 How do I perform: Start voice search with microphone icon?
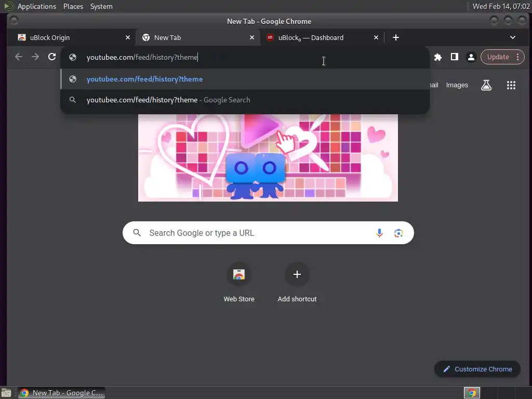379,233
